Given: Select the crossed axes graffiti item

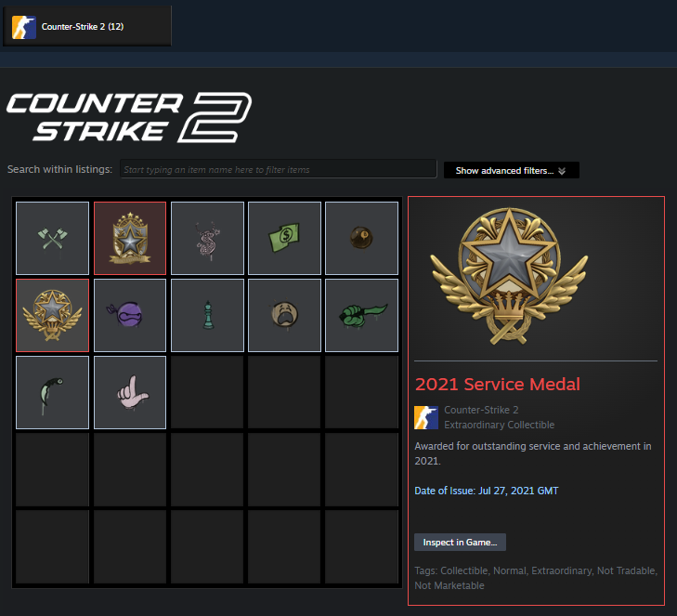Looking at the screenshot, I should coord(52,238).
